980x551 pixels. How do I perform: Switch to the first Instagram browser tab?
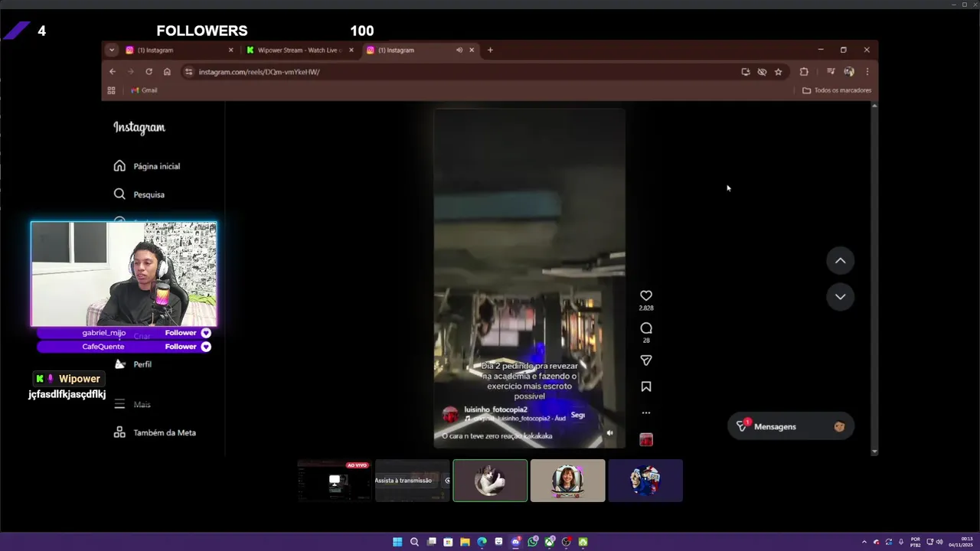[179, 50]
